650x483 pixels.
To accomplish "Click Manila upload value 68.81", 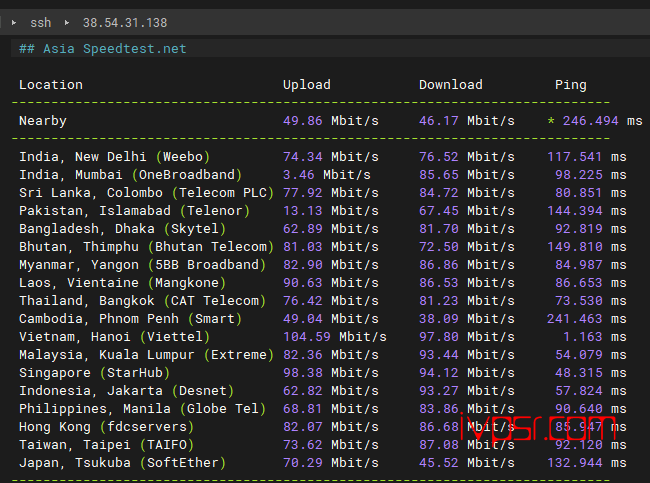I will [x=303, y=409].
